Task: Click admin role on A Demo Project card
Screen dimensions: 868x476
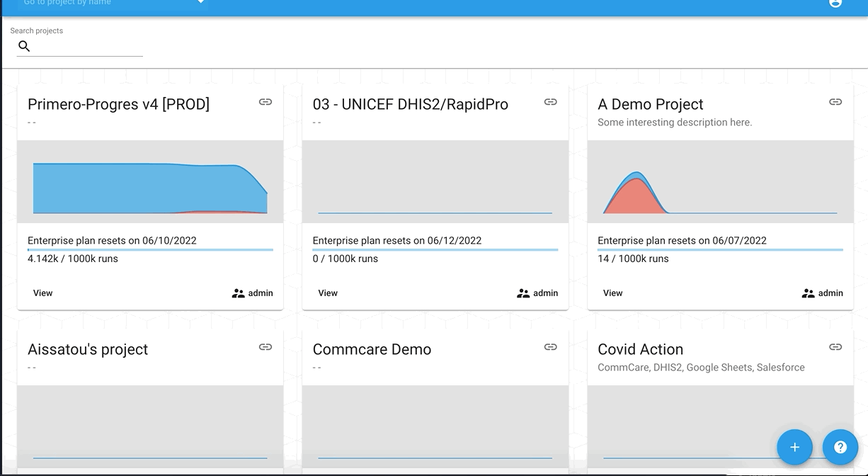Action: coord(823,293)
